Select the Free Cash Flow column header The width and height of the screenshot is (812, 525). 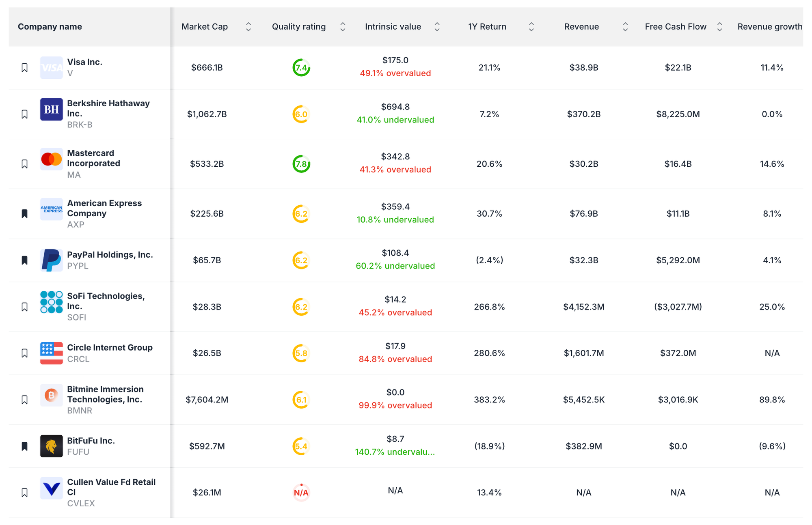point(675,26)
